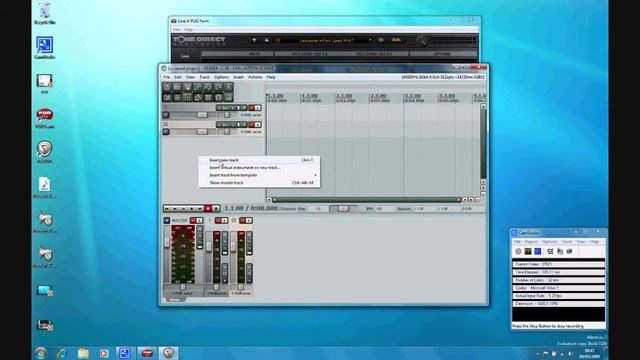
Task: Toggle REAPER metronome toolbar icon
Action: pos(228,87)
